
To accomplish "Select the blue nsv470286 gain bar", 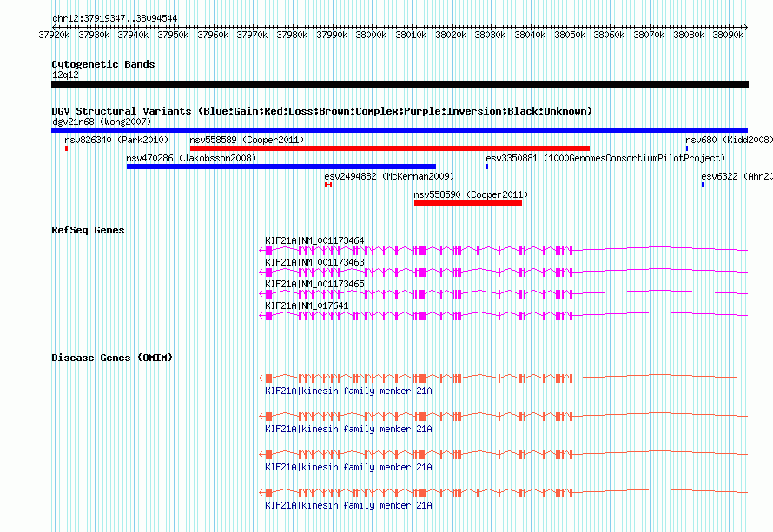I will [x=281, y=167].
